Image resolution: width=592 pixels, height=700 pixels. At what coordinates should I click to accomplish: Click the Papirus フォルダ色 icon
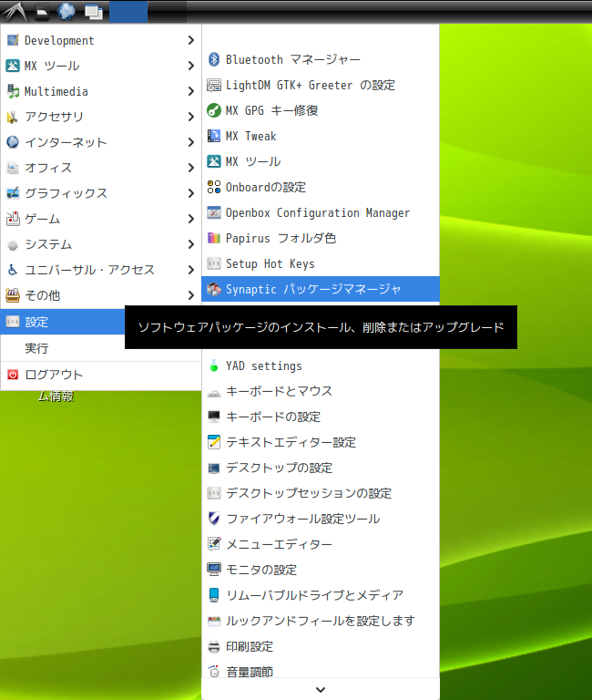click(214, 238)
